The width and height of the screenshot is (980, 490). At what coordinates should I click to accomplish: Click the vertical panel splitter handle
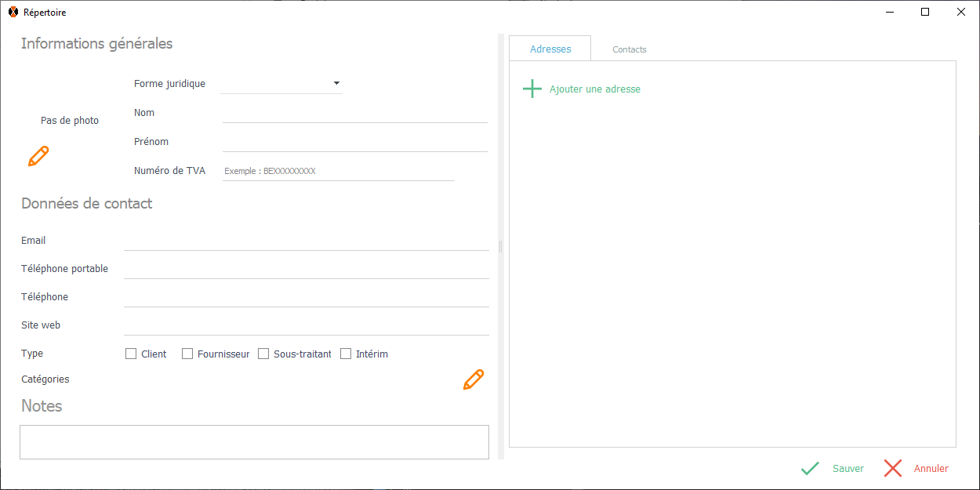[x=500, y=246]
